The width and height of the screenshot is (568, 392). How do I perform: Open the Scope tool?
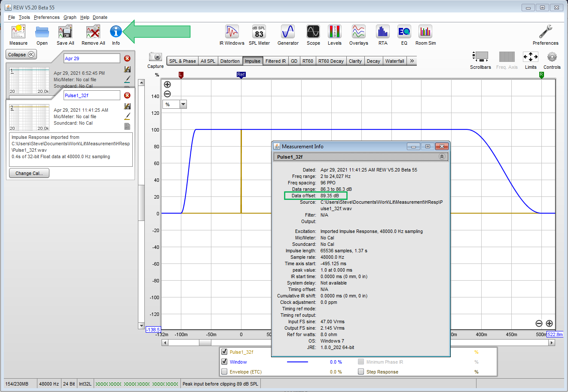[313, 32]
